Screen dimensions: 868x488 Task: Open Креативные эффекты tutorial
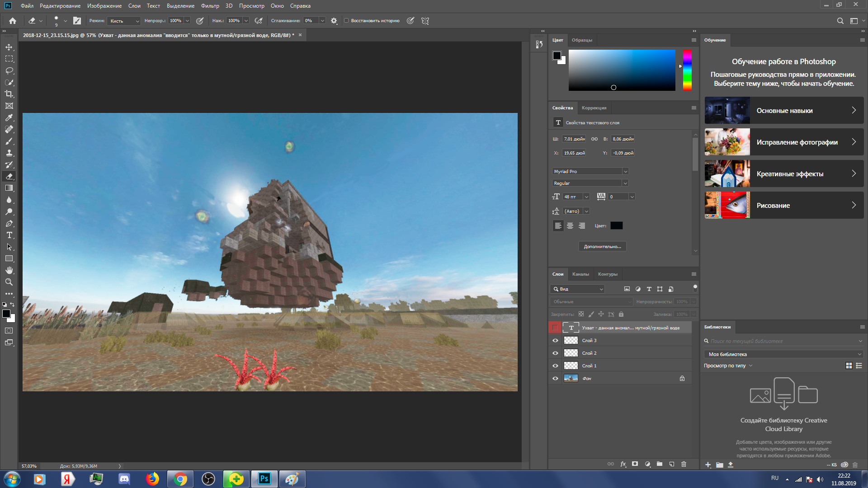pos(784,174)
